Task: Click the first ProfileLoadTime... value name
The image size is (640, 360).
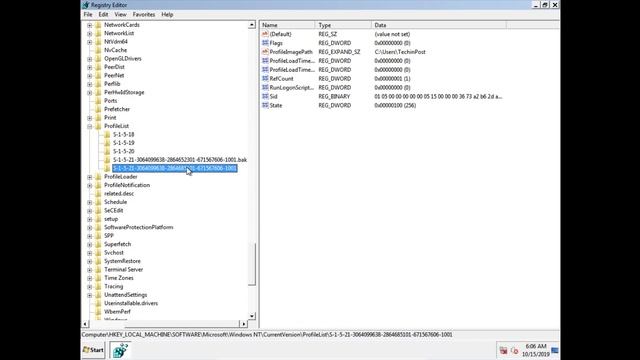Action: pyautogui.click(x=292, y=61)
